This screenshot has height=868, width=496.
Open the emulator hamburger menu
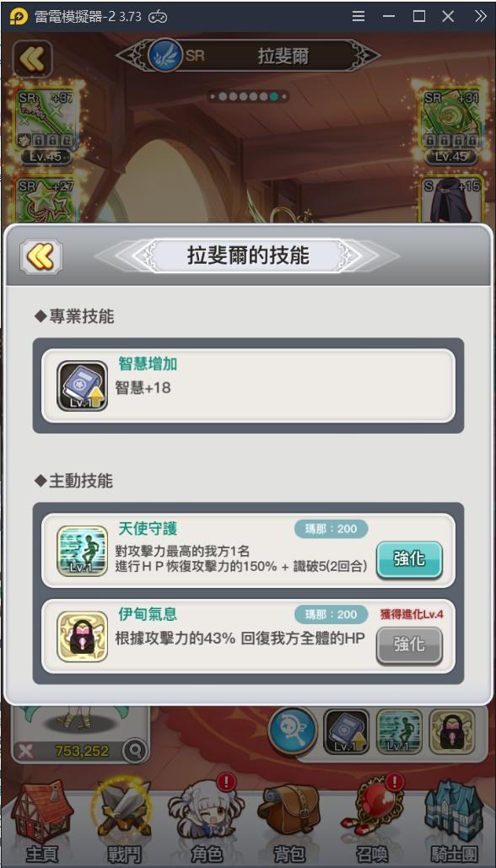tap(359, 17)
